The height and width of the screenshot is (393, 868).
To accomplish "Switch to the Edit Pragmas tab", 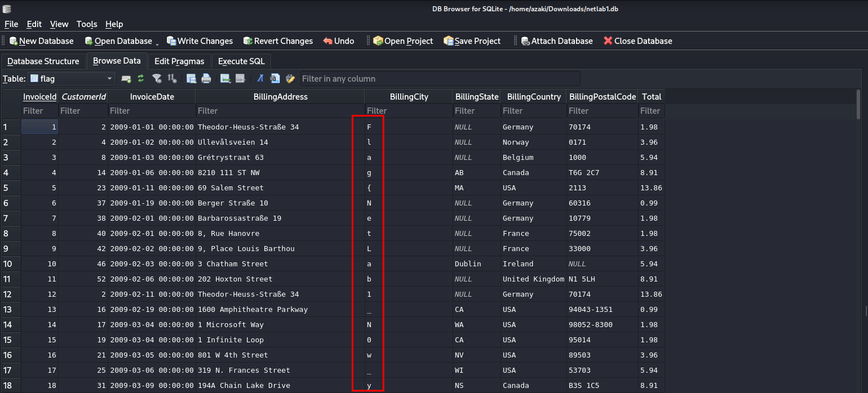I will click(x=179, y=61).
